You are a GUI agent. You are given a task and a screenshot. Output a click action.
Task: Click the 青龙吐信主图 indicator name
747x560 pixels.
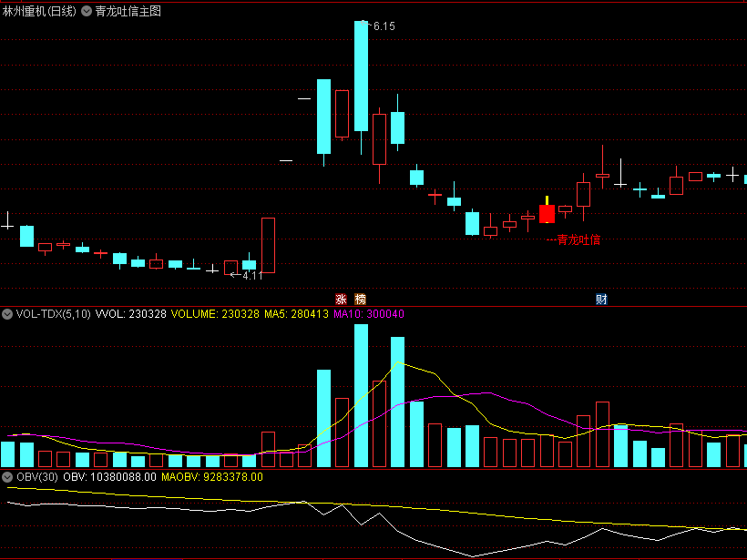coord(128,11)
